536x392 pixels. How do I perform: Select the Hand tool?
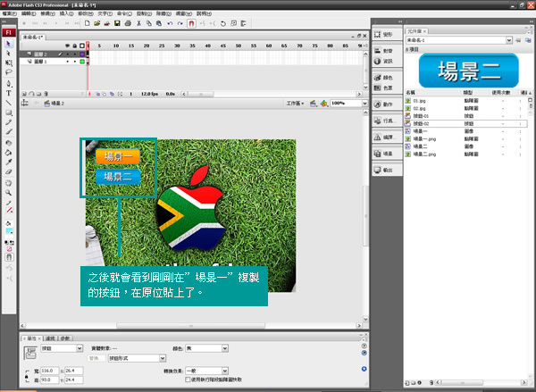9,183
